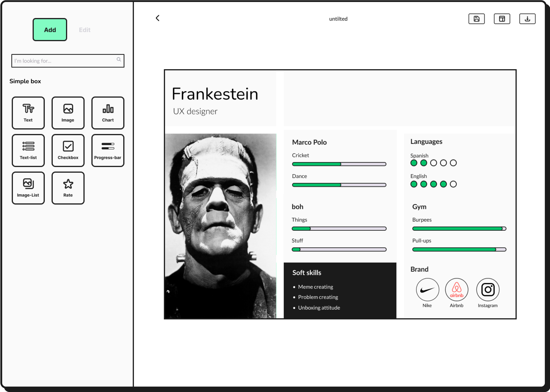Set Spanish rating to fourth dot
Viewport: 550px width, 392px height.
tap(444, 163)
